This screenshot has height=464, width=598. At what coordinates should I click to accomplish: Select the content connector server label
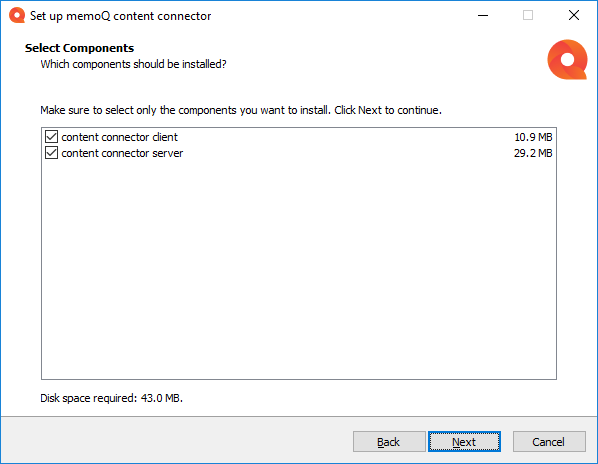122,153
